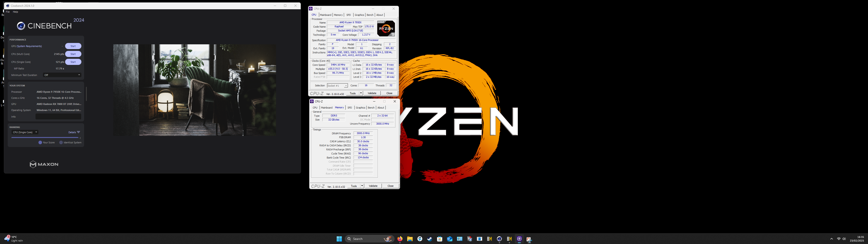Show hidden system tray icons

point(831,239)
